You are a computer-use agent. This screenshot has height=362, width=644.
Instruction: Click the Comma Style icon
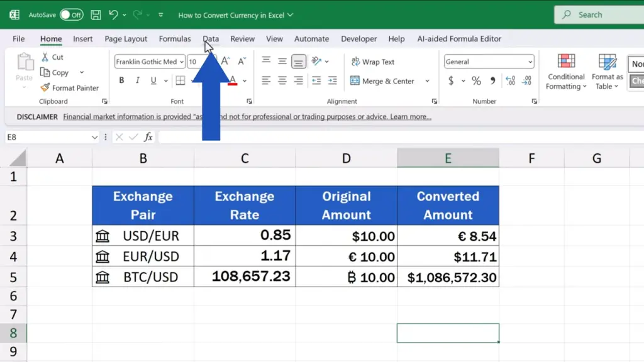tap(492, 81)
